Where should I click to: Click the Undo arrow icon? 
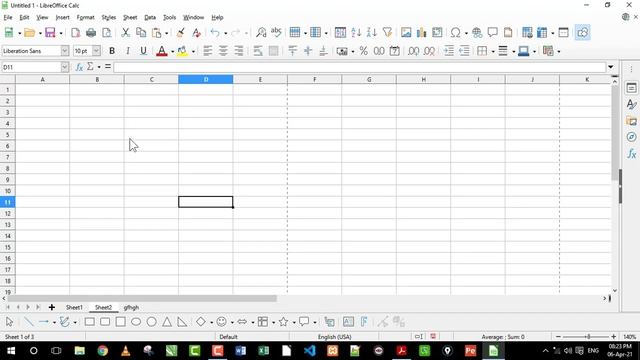tap(215, 33)
